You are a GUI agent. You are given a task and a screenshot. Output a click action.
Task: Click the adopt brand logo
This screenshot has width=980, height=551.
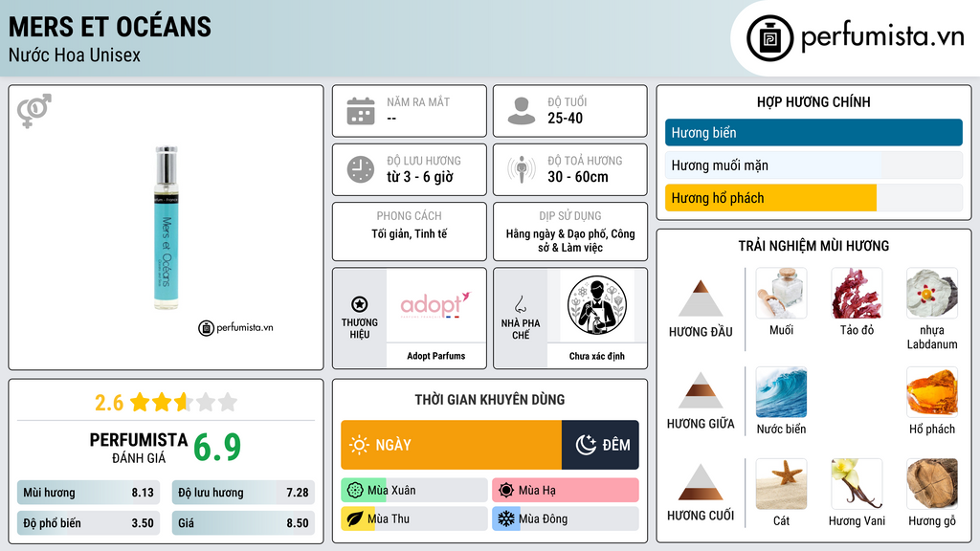coord(435,305)
